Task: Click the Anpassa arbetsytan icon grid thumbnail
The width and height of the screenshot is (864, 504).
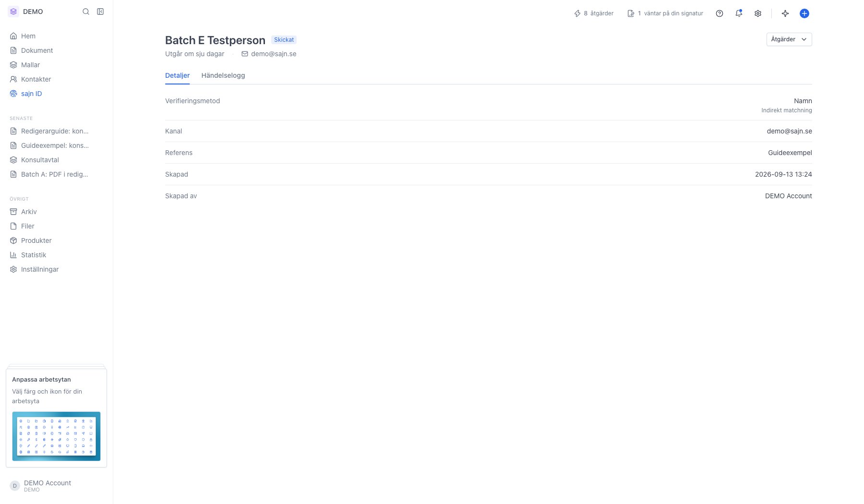Action: (56, 436)
